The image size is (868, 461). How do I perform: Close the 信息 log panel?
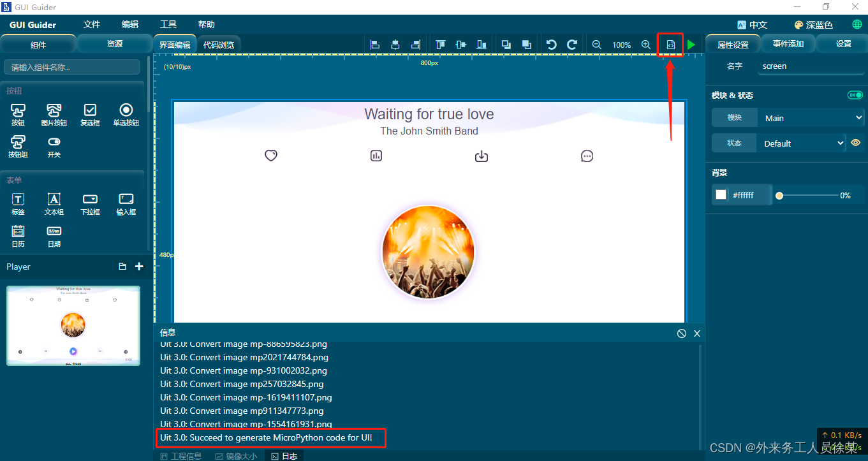pos(697,333)
